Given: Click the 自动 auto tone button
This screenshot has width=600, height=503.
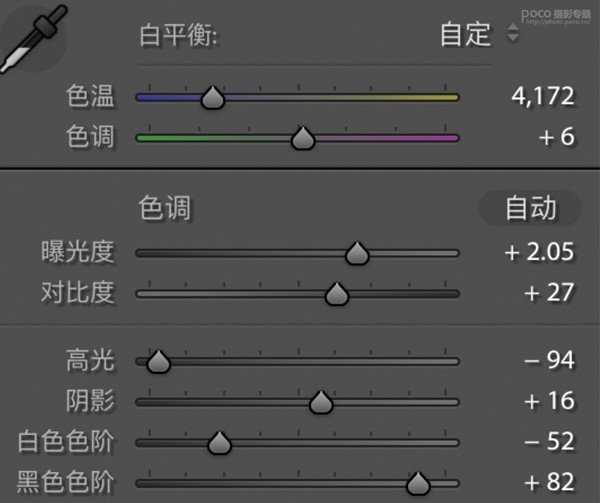Looking at the screenshot, I should (x=530, y=208).
